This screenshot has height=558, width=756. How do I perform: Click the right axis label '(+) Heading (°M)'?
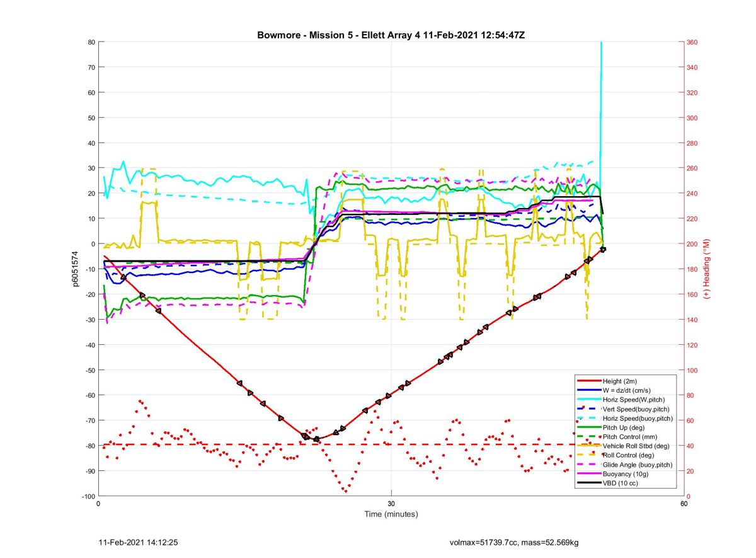[707, 269]
